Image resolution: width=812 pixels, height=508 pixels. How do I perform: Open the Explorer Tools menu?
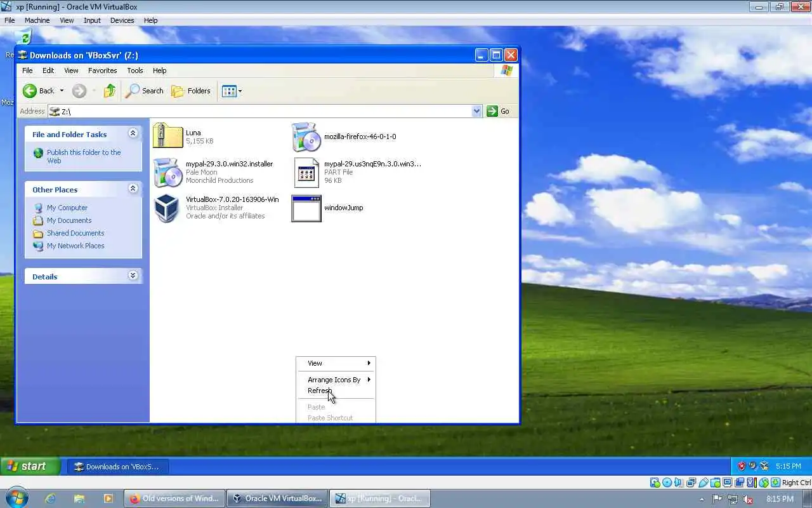[x=135, y=70]
